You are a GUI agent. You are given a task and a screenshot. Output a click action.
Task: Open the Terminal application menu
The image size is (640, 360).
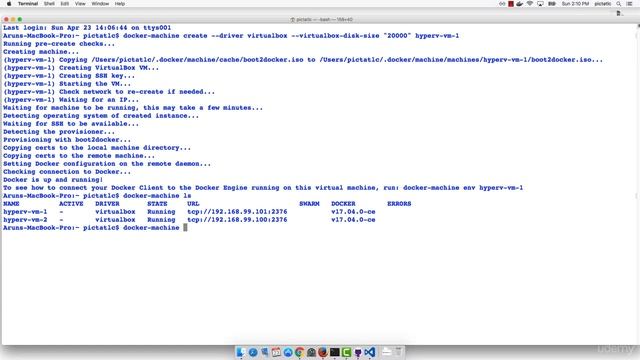[28, 4]
